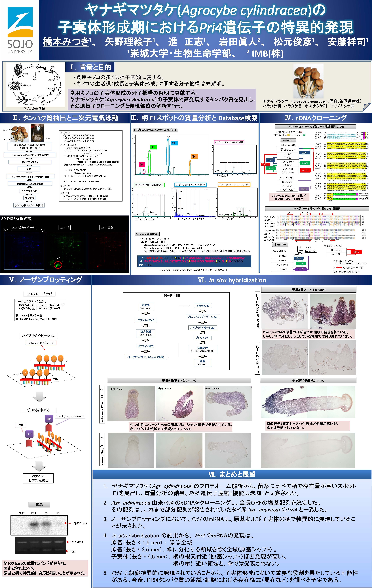Click the northern blot image with 約600 base band
The image size is (372, 588).
[x=39, y=525]
